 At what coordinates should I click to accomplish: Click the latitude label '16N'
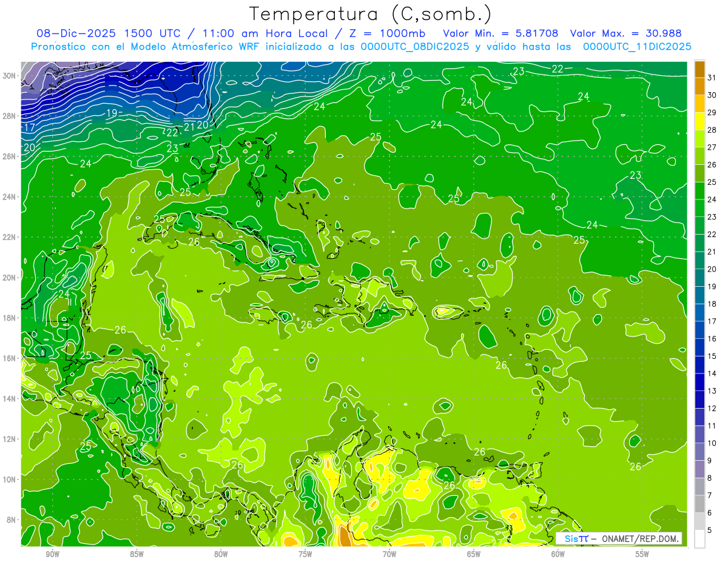10,358
